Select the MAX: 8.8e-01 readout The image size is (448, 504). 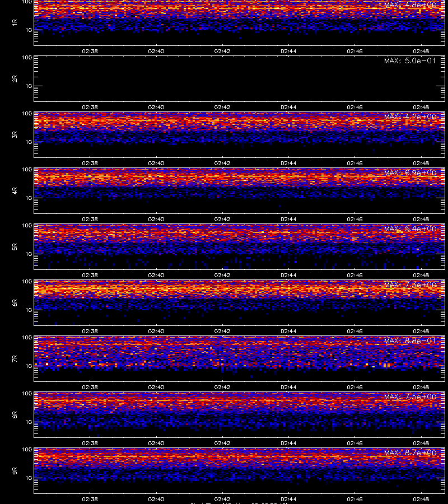410,340
